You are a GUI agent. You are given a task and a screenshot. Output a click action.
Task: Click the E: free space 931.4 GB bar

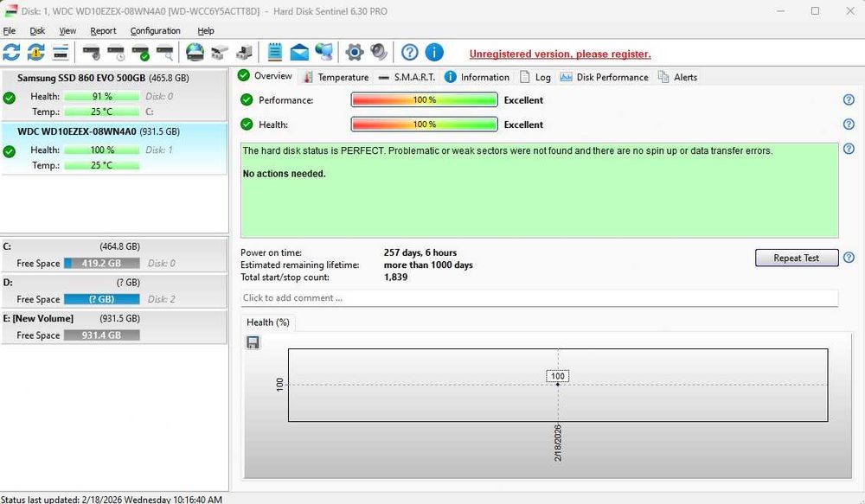pyautogui.click(x=101, y=335)
